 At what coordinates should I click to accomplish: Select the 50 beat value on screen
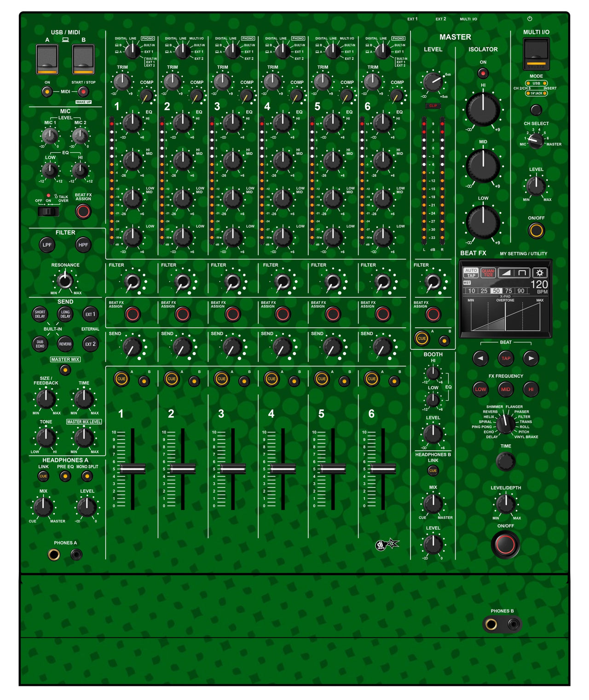click(496, 291)
